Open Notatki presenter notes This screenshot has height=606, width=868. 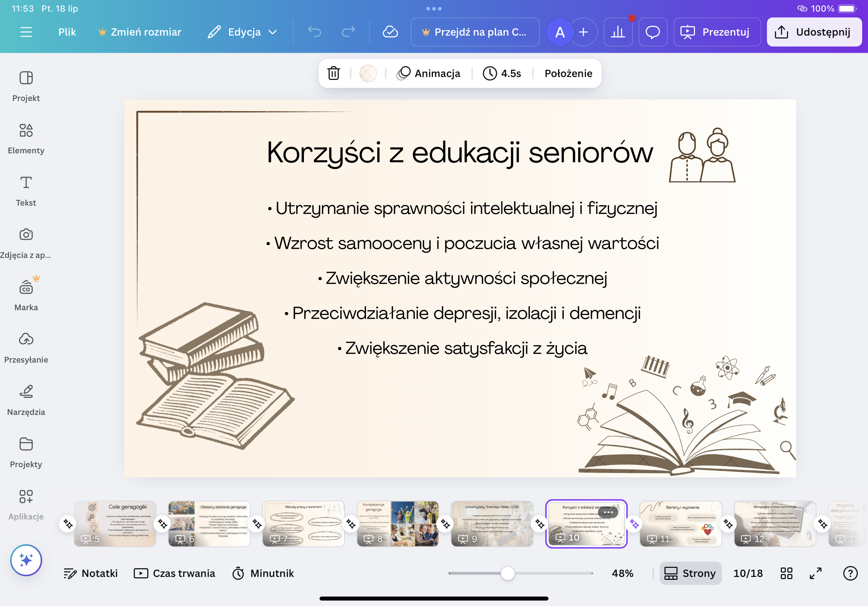(x=91, y=573)
